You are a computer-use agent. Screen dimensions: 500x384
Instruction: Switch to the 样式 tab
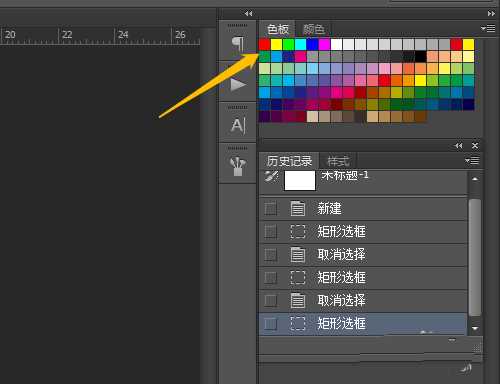[x=338, y=161]
